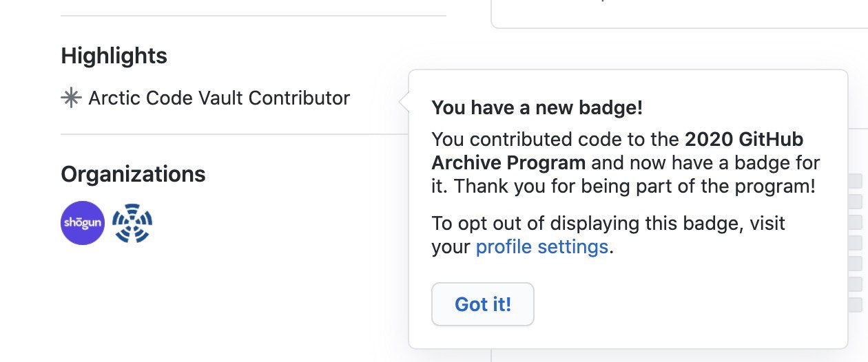Open the blue radial-pattern organization avatar
The image size is (868, 362).
coord(132,223)
